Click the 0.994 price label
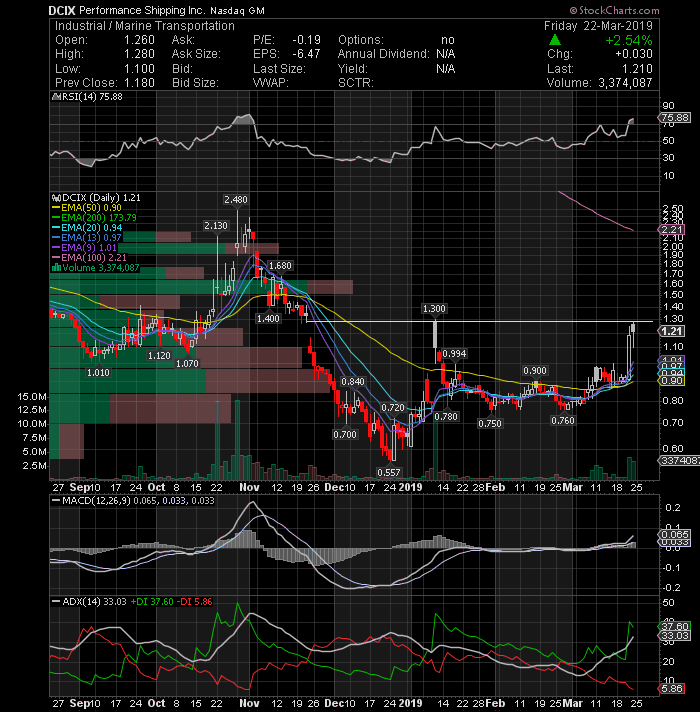Viewport: 700px width, 712px height. pyautogui.click(x=454, y=354)
